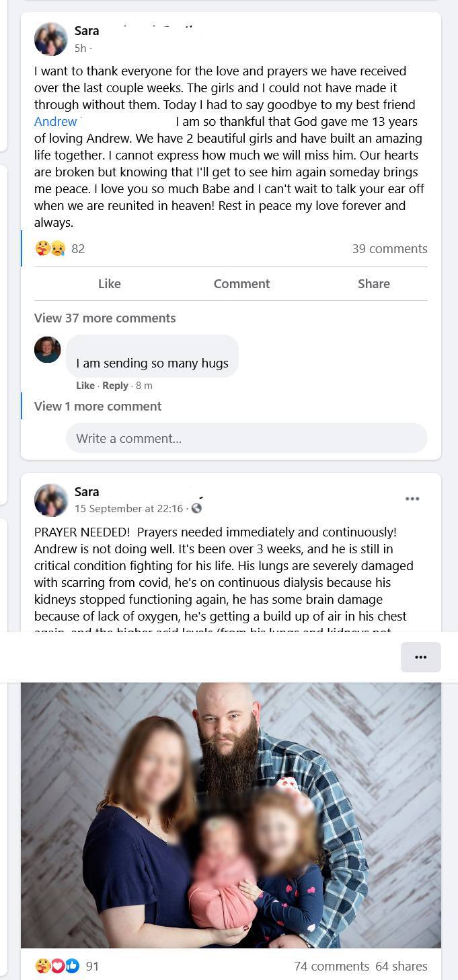Image resolution: width=458 pixels, height=980 pixels.
Task: Click the floating three-dot overflow button
Action: (x=420, y=657)
